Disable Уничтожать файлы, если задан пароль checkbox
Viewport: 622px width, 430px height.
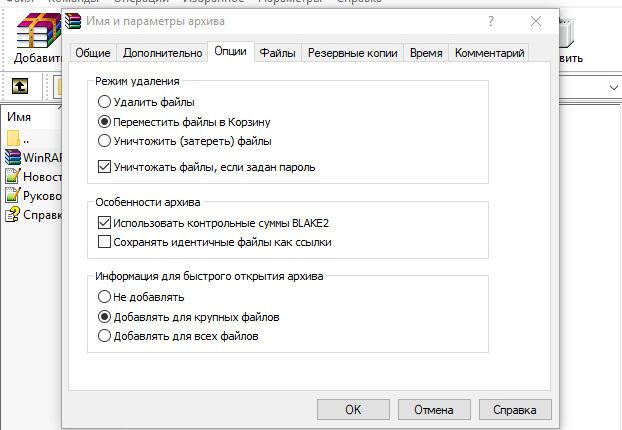click(104, 167)
